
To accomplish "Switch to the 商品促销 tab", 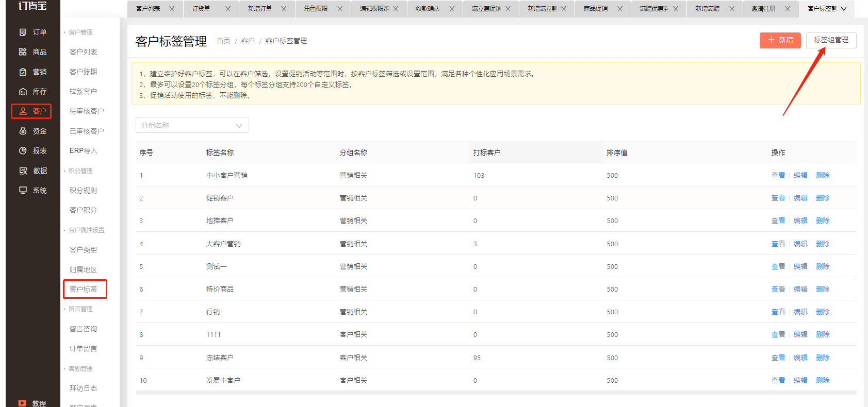I will (596, 9).
